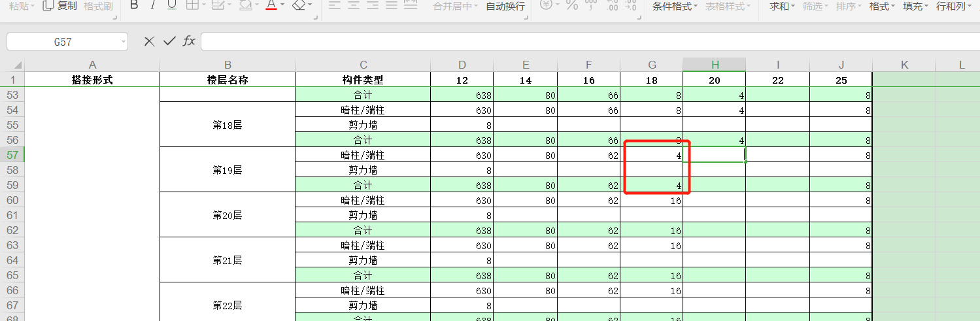
Task: Open the 表格样式 dropdown
Action: (x=727, y=6)
